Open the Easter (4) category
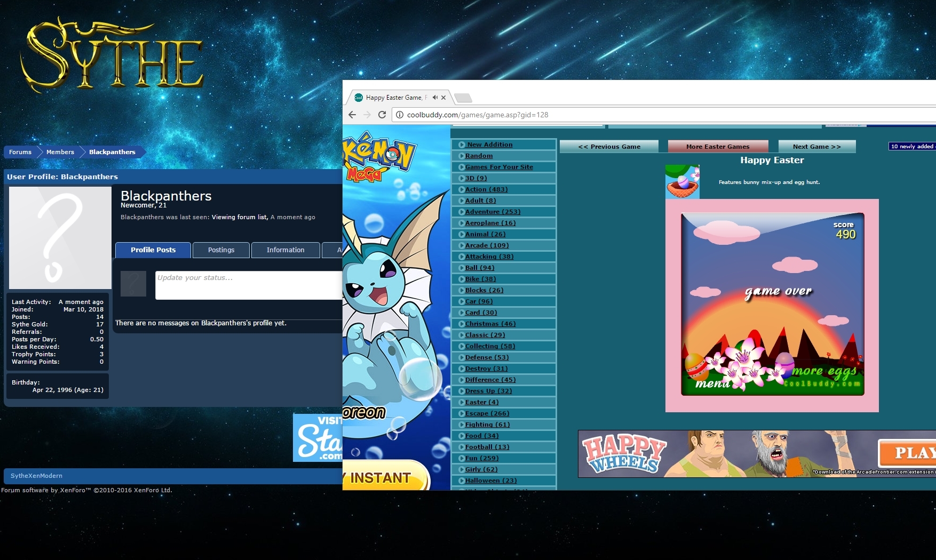Screen dimensions: 936x560 tap(482, 402)
